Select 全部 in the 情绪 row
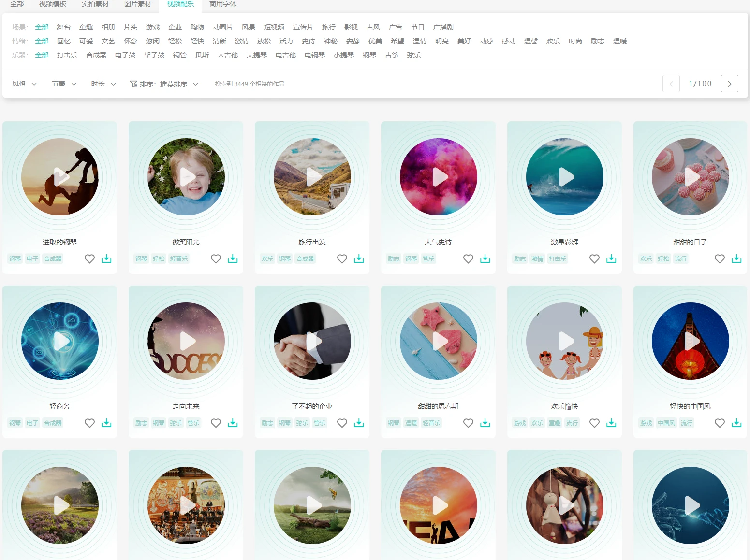The height and width of the screenshot is (560, 750). pos(42,41)
